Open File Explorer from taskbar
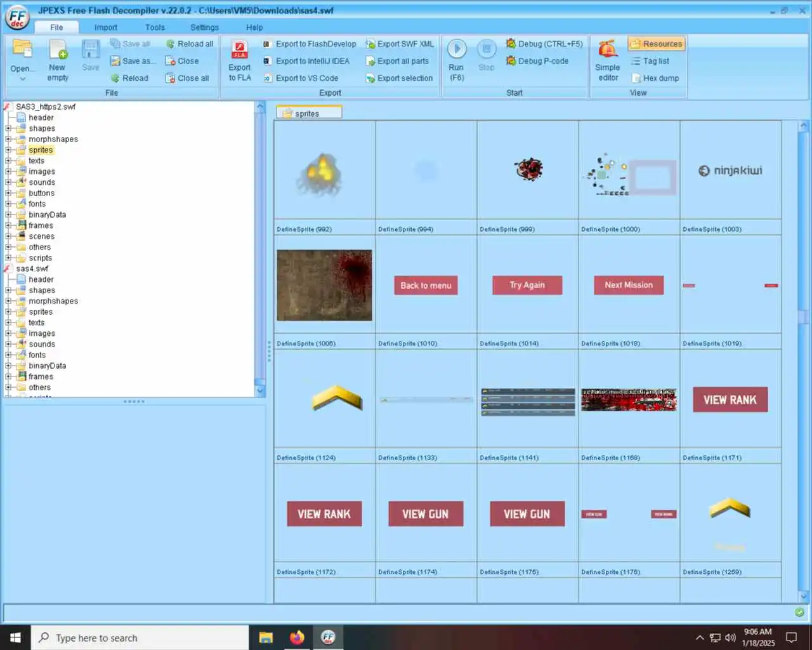The image size is (812, 650). click(266, 637)
